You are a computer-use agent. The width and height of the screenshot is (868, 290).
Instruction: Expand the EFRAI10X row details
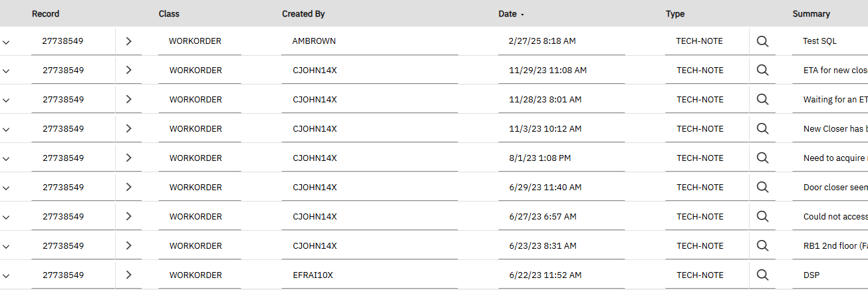[x=6, y=276]
